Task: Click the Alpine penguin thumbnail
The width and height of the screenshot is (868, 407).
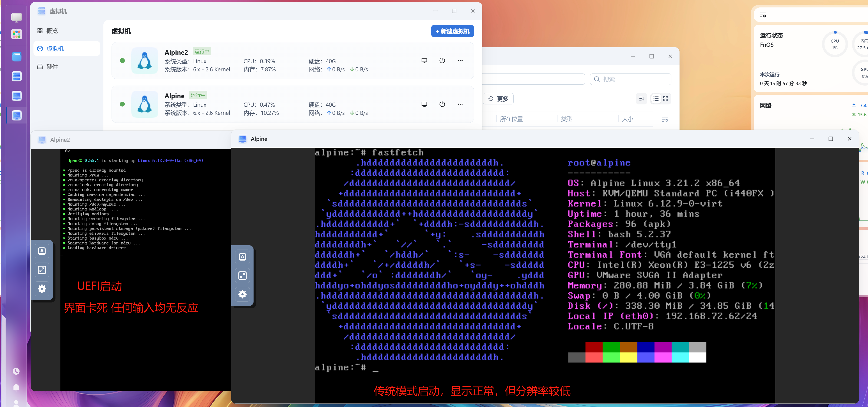Action: tap(145, 104)
